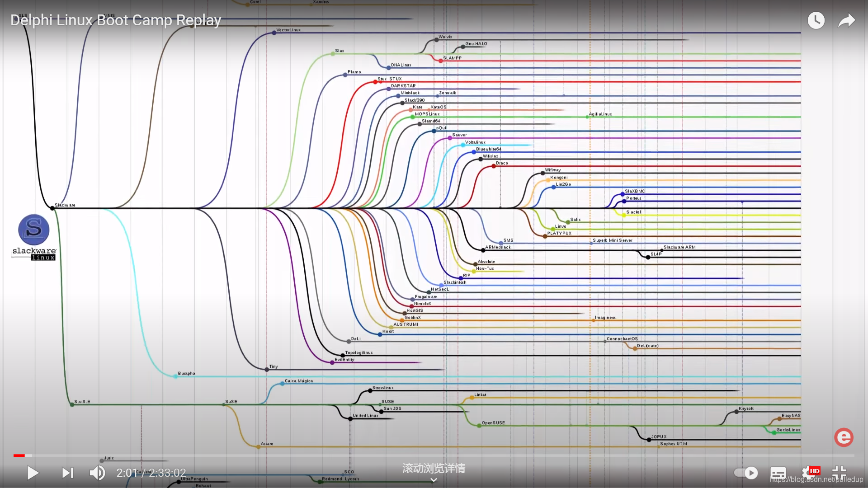Click the 'Voltalinux' label
The image size is (868, 488).
pos(475,142)
